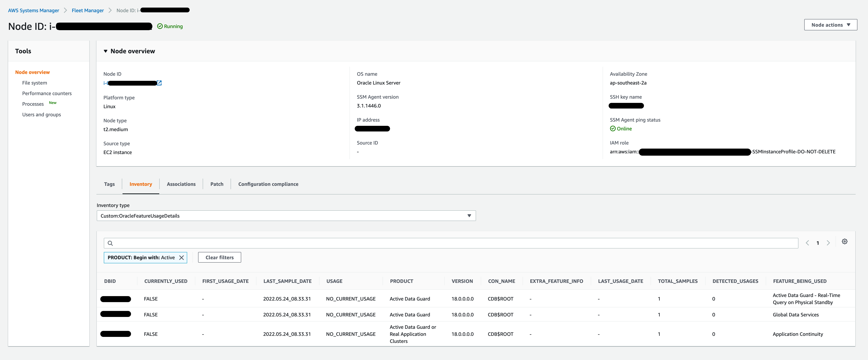Click the green Running status icon
The image size is (868, 360).
160,26
